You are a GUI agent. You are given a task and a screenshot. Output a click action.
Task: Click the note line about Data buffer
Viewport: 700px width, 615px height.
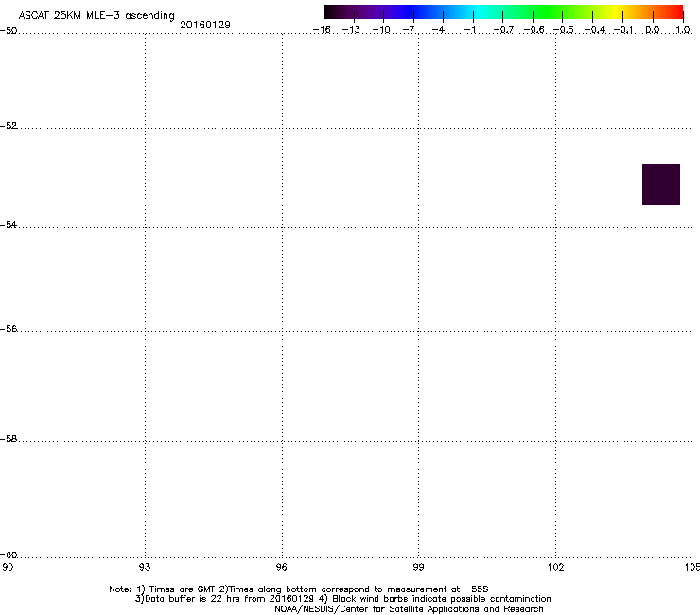point(342,599)
